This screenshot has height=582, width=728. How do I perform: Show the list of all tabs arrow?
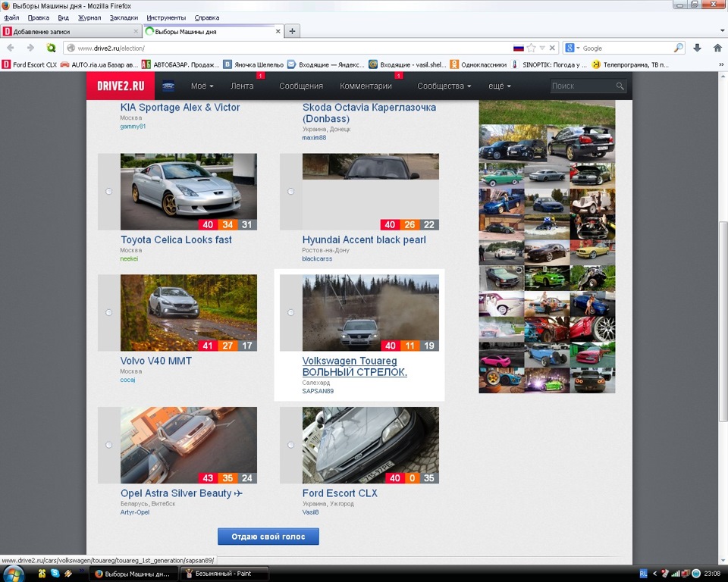[722, 31]
